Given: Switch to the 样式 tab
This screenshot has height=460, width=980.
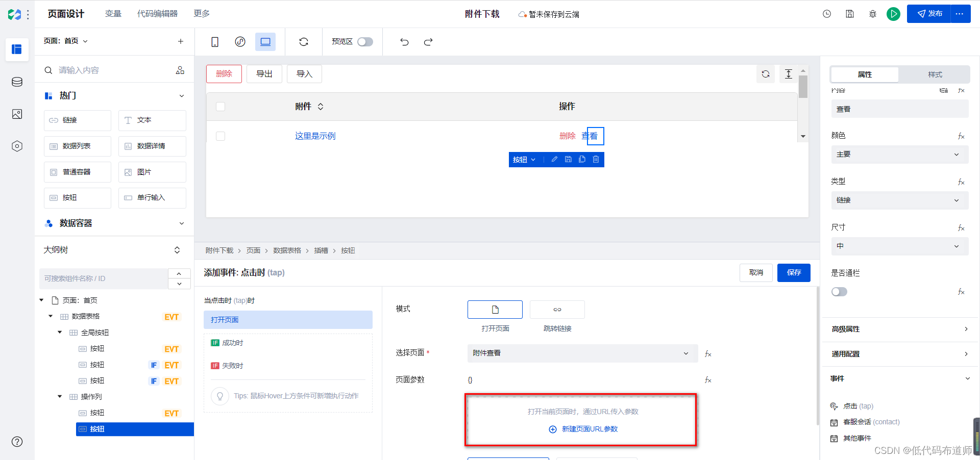Looking at the screenshot, I should click(935, 74).
